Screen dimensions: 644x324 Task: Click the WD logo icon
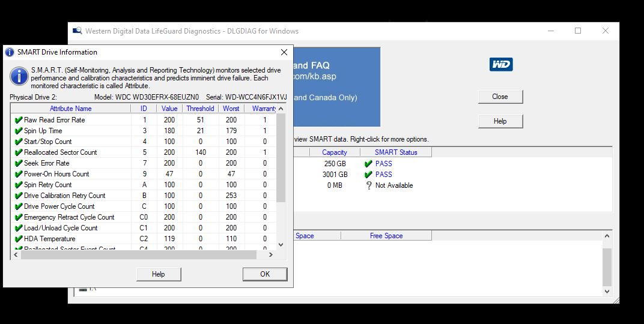click(x=501, y=65)
